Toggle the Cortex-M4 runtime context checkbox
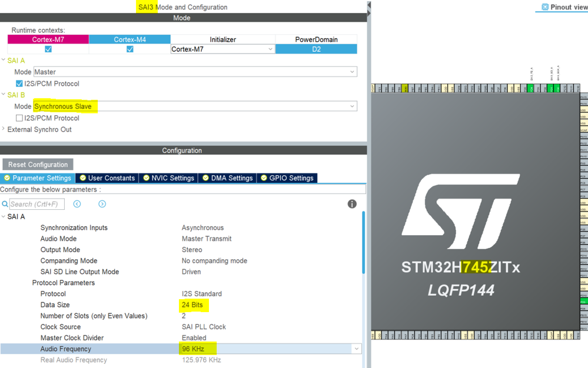The image size is (588, 368). pos(129,49)
